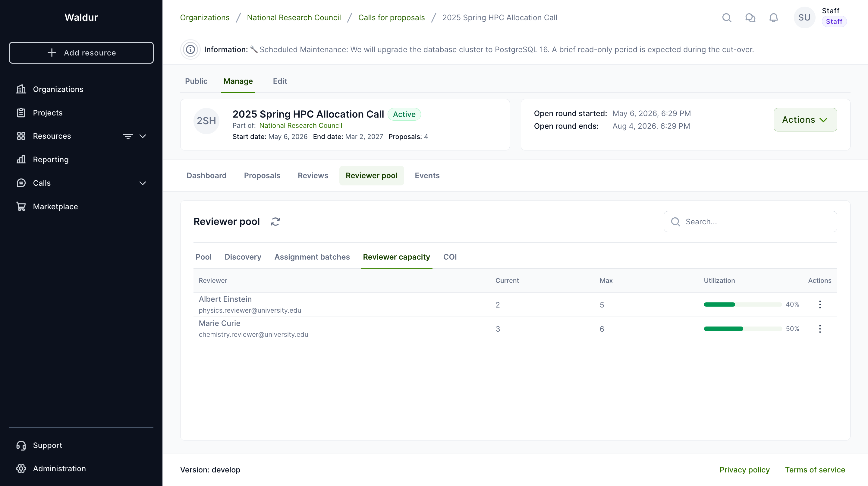Click the Support headset icon in sidebar

21,445
